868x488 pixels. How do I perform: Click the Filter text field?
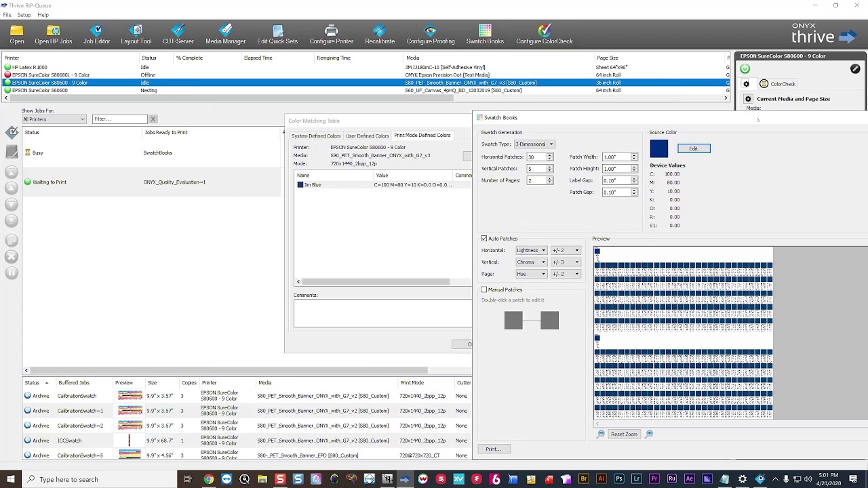120,119
